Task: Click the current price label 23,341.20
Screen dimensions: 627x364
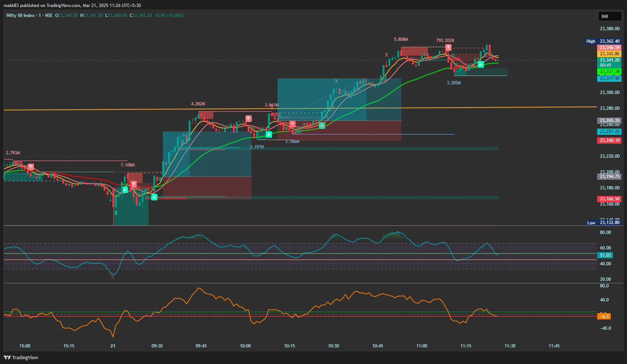Action: (x=609, y=60)
